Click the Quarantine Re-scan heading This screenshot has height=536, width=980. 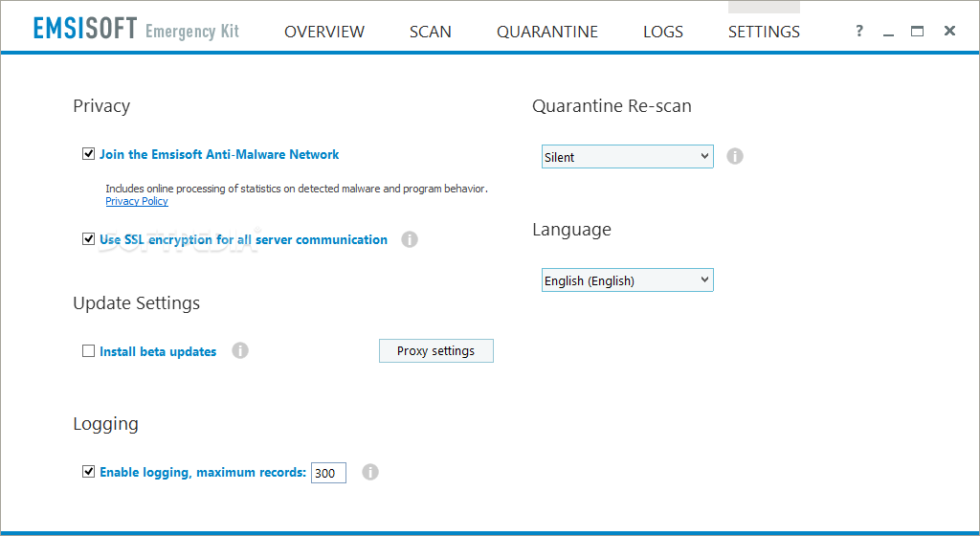(x=612, y=106)
